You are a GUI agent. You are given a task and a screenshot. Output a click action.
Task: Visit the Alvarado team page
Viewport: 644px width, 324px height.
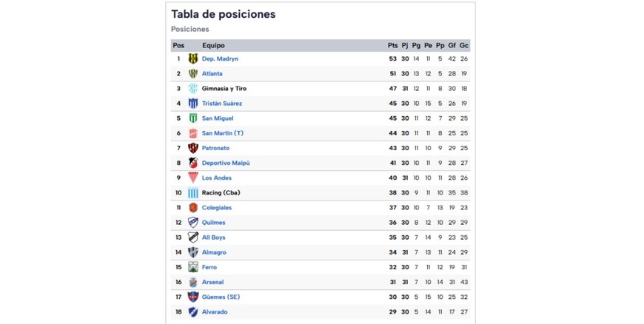coord(215,311)
